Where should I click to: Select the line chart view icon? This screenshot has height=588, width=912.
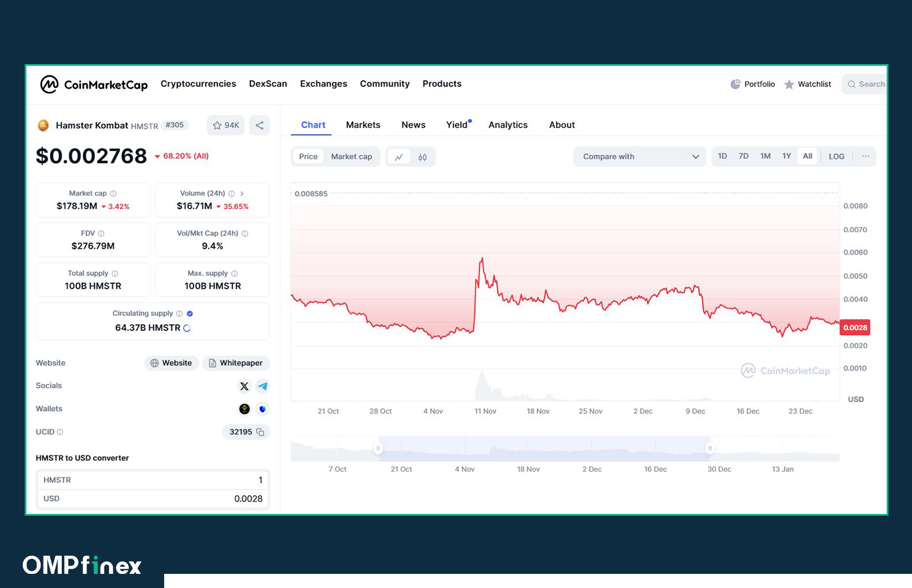point(399,157)
